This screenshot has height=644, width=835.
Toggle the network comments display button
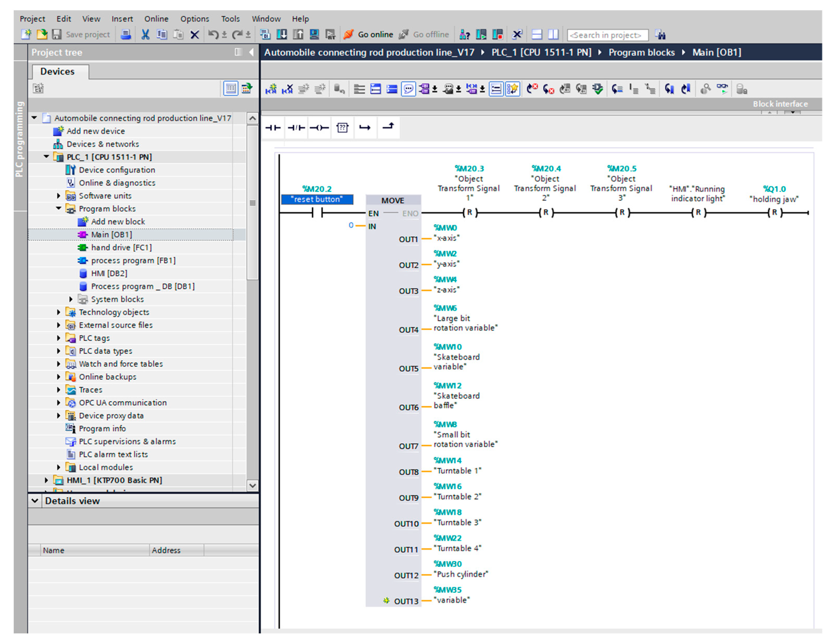pyautogui.click(x=408, y=89)
